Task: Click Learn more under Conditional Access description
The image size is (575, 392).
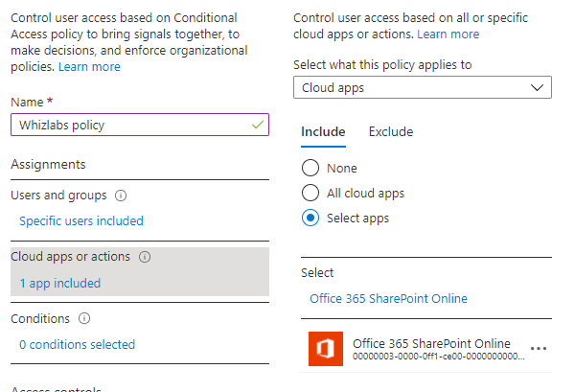Action: click(89, 67)
